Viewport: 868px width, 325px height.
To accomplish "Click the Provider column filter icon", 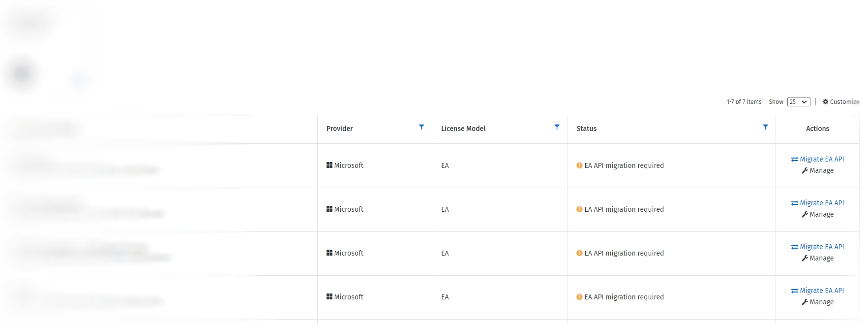I will click(421, 127).
